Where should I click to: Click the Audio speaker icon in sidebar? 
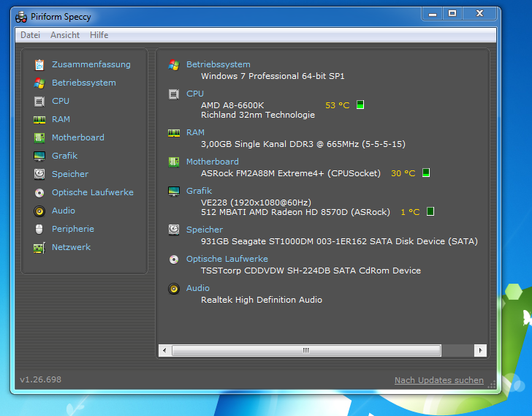(39, 211)
